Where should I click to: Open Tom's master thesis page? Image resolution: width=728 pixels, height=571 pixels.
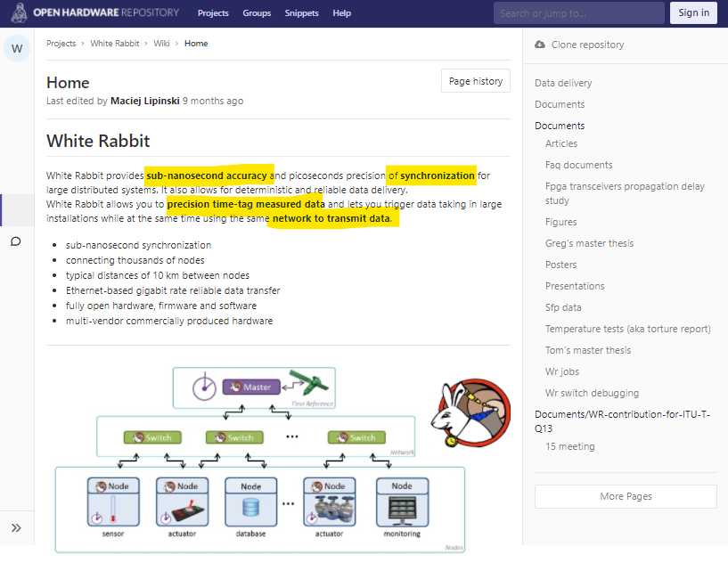pyautogui.click(x=588, y=350)
